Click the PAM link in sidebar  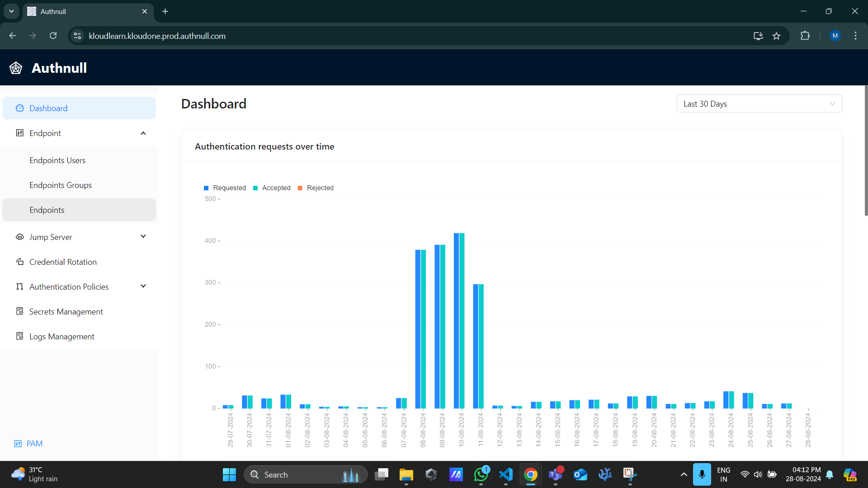point(34,444)
